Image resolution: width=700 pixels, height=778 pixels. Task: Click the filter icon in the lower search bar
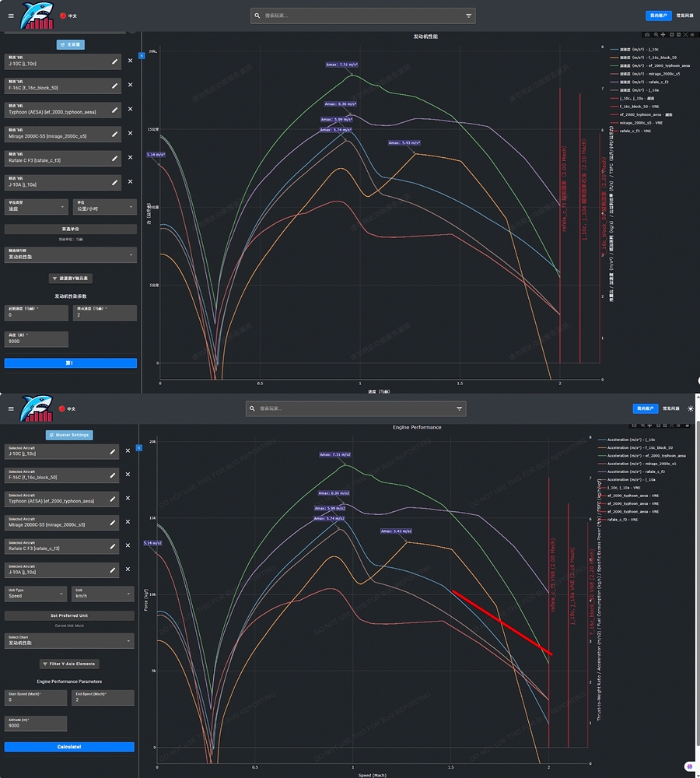460,408
